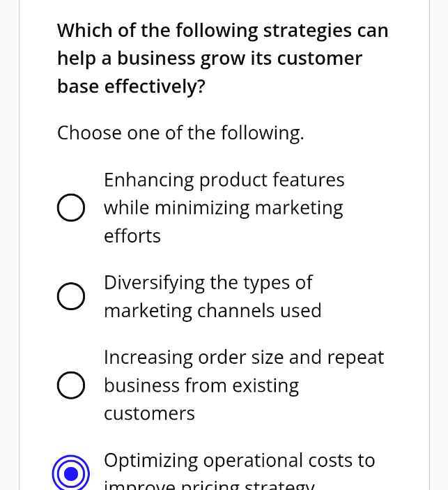Click the 'marketing channels used' text line
Image resolution: width=448 pixels, height=490 pixels.
point(213,311)
